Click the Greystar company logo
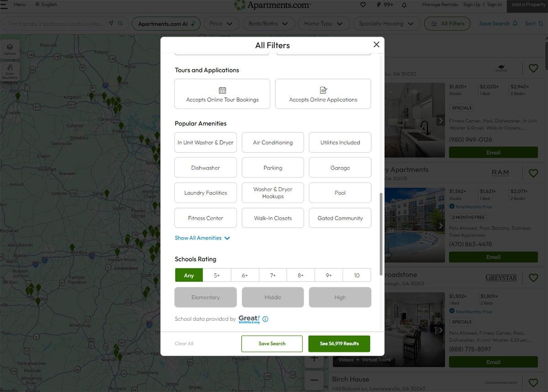The width and height of the screenshot is (548, 392). click(x=501, y=278)
